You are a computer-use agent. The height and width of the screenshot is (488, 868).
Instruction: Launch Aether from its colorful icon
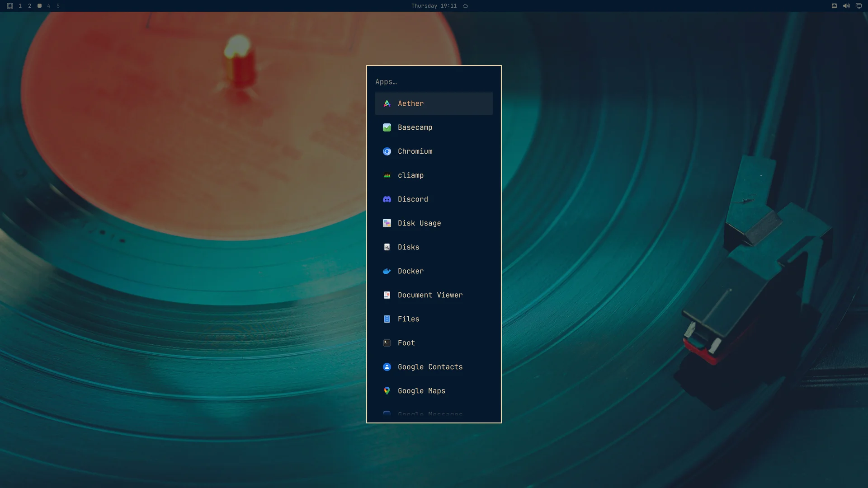[387, 103]
